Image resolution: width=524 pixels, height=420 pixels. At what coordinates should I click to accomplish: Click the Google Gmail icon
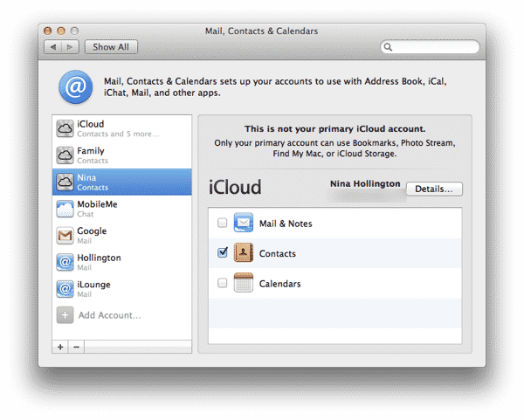(65, 236)
